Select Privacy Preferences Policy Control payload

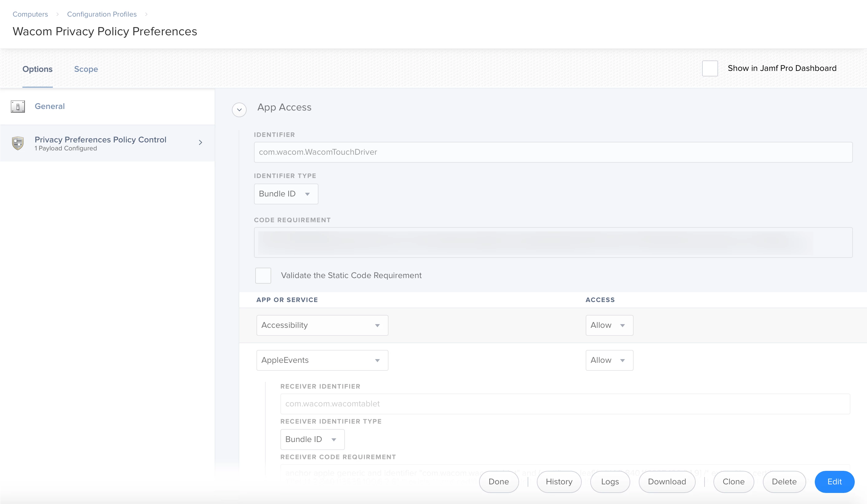pyautogui.click(x=107, y=143)
